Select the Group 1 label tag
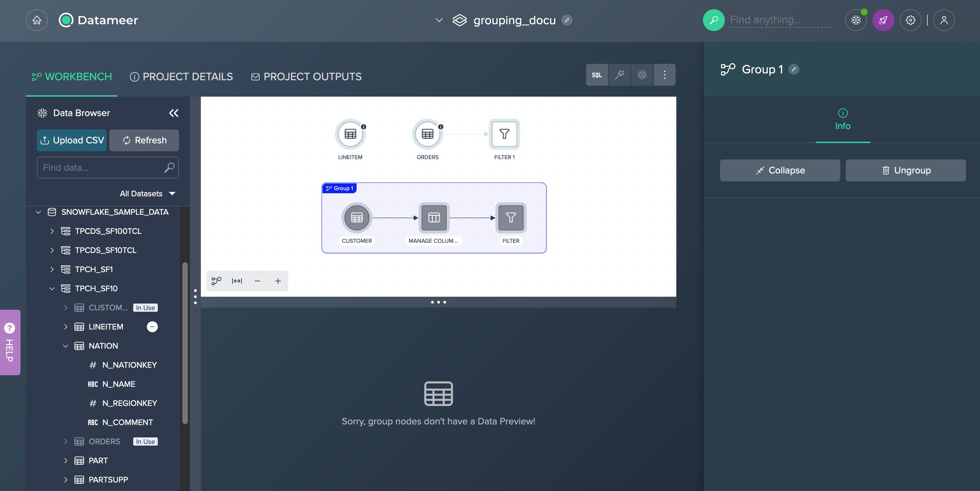The image size is (980, 491). pyautogui.click(x=339, y=188)
